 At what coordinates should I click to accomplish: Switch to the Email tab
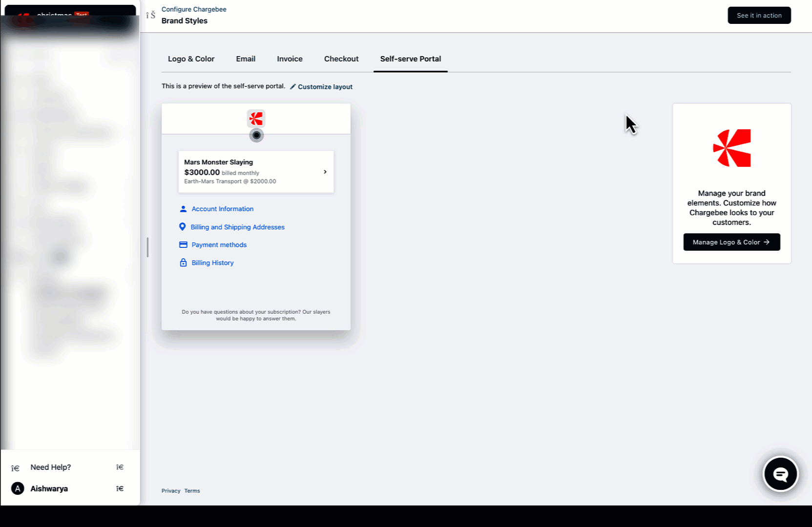coord(246,59)
